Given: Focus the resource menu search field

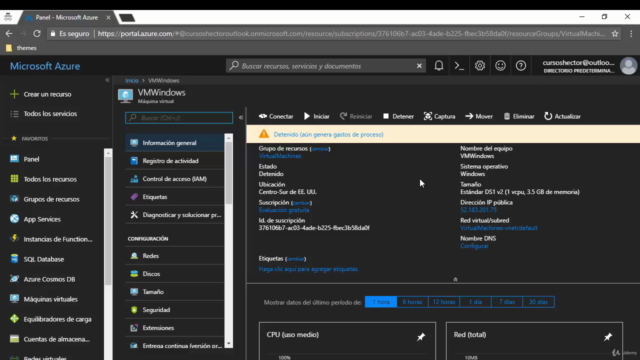Looking at the screenshot, I should point(179,118).
